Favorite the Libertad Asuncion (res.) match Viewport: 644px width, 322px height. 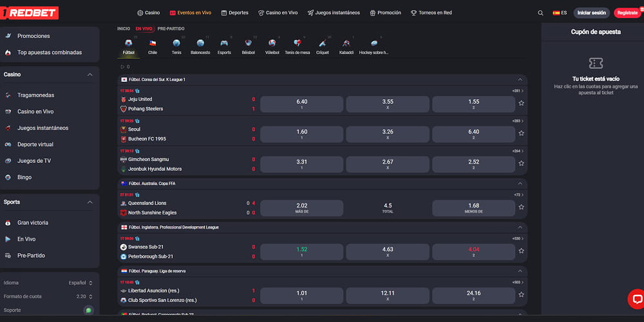click(x=521, y=294)
